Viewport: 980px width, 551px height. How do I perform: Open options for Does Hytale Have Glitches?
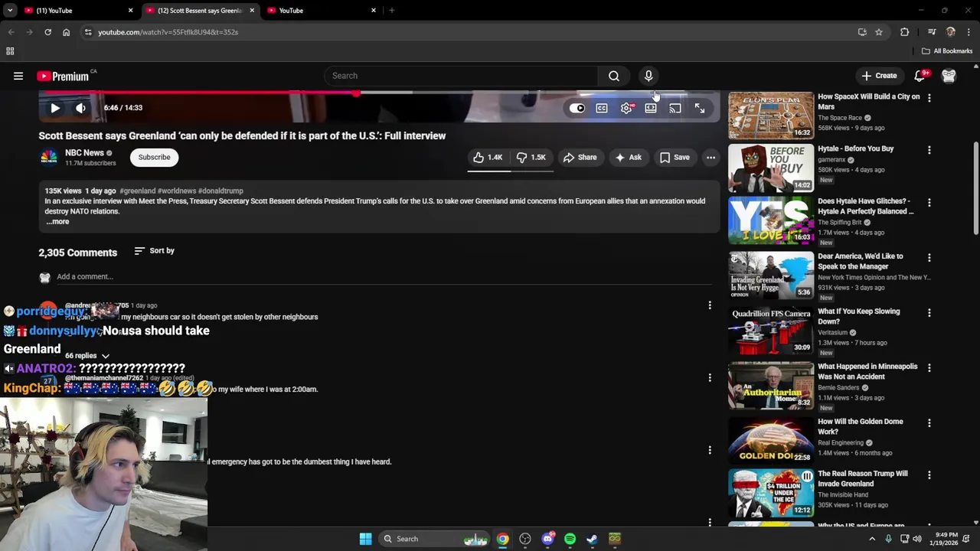click(929, 202)
